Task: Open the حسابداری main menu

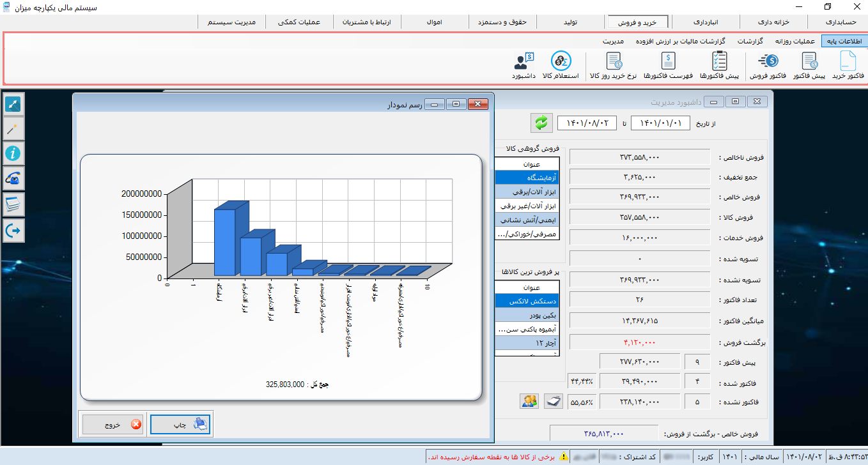Action: click(839, 22)
